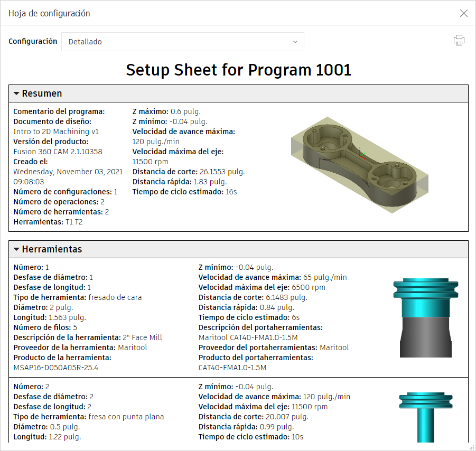This screenshot has width=476, height=451.
Task: Click the flat end mill tool 2 preview image
Action: tap(426, 417)
